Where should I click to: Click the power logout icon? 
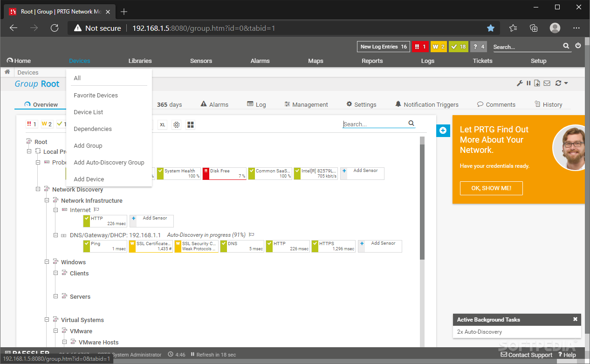[578, 46]
